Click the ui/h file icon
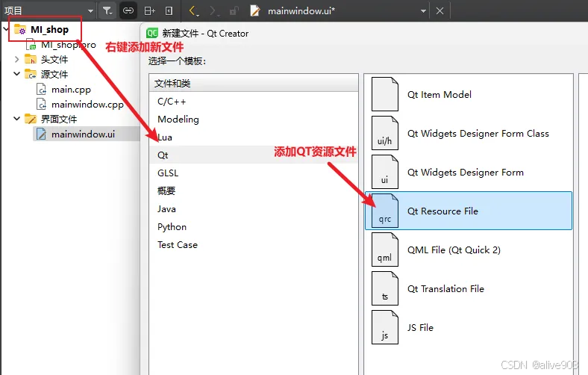This screenshot has width=588, height=375. [385, 133]
